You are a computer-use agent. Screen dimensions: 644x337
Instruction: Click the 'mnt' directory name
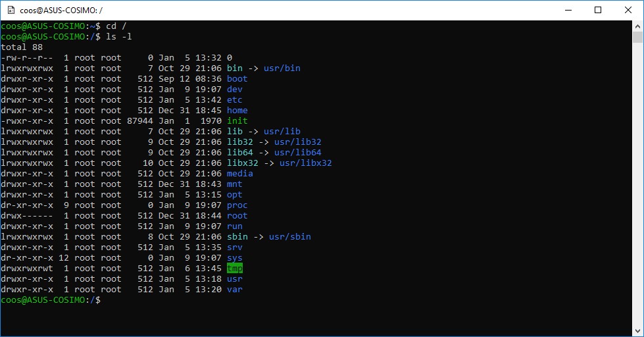pyautogui.click(x=235, y=184)
